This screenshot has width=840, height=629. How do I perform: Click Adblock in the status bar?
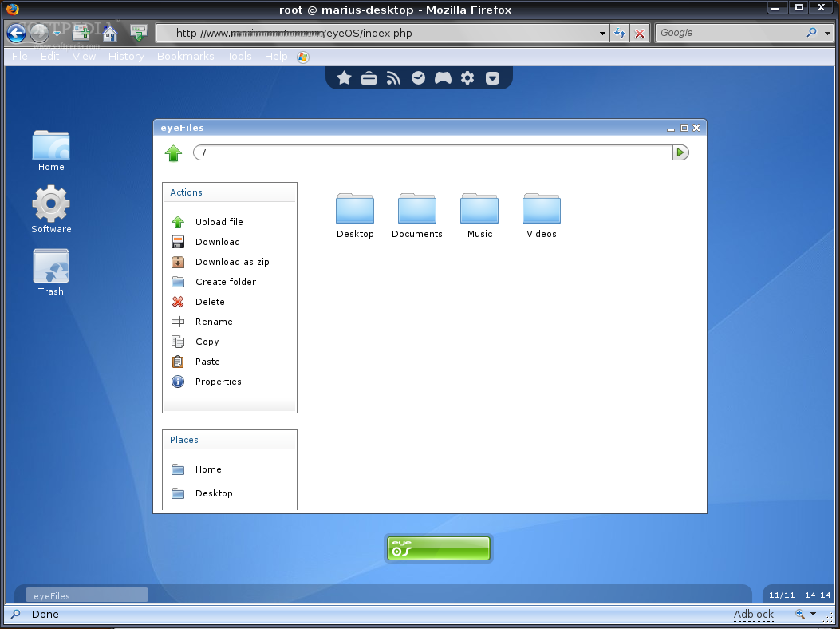tap(754, 615)
